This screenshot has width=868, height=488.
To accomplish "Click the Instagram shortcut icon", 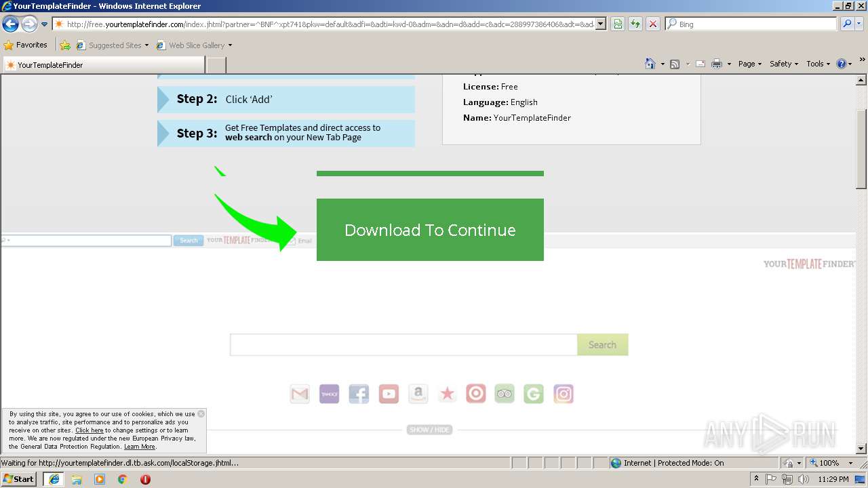I will (564, 394).
